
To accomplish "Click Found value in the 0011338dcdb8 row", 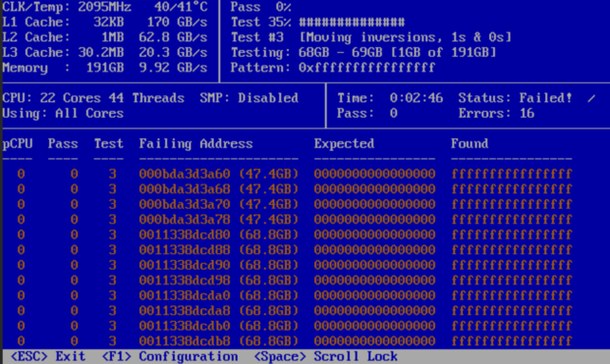I will [x=512, y=340].
